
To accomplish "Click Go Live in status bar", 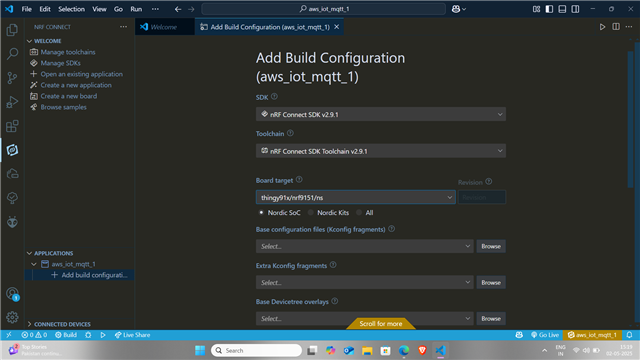I will point(544,335).
